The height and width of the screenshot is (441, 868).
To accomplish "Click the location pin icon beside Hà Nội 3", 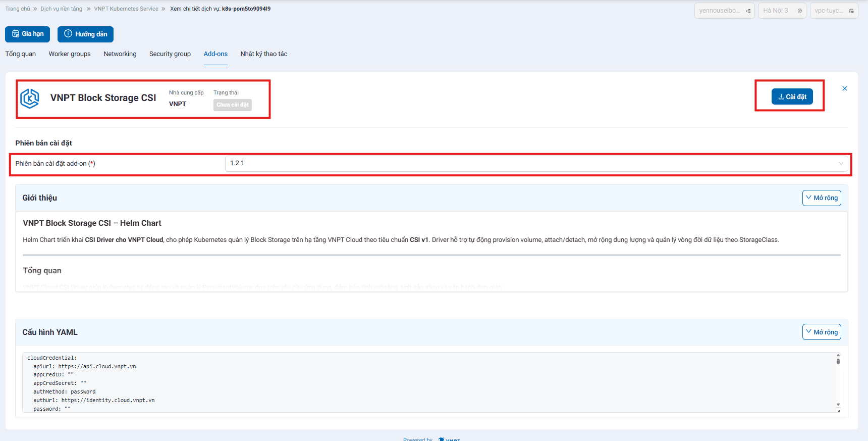I will tap(799, 11).
